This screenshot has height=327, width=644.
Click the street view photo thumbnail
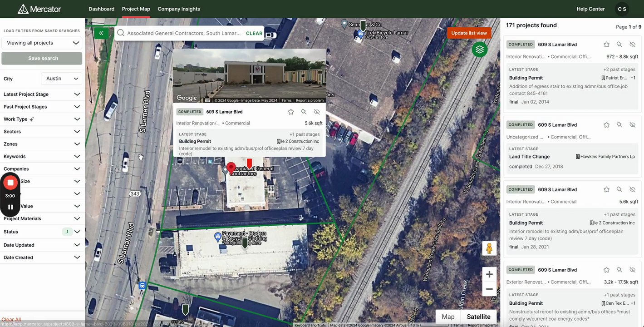tap(249, 76)
